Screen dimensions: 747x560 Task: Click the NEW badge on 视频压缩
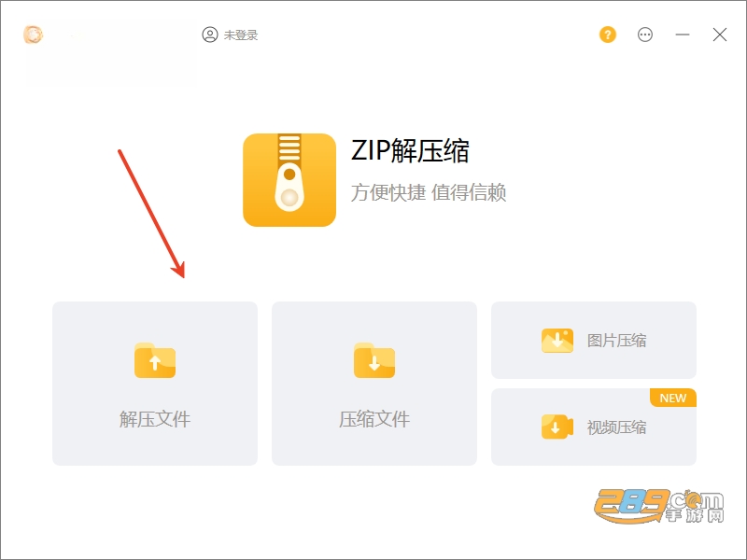672,399
